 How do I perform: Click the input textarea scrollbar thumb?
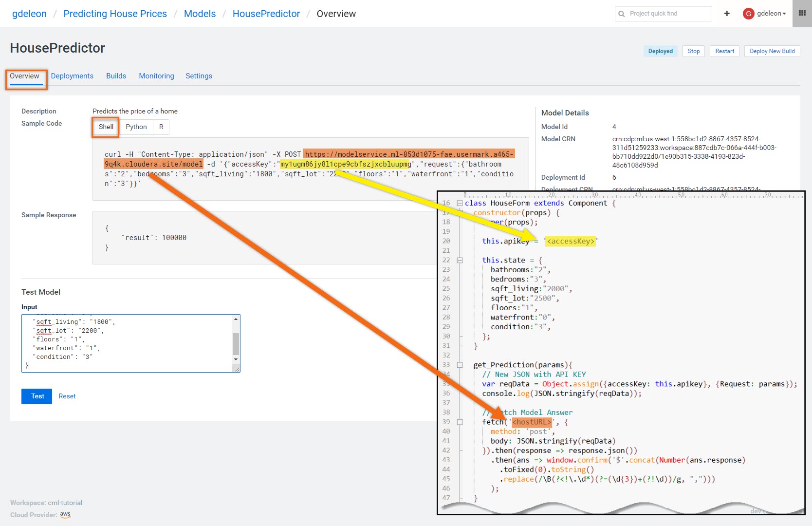pyautogui.click(x=236, y=344)
